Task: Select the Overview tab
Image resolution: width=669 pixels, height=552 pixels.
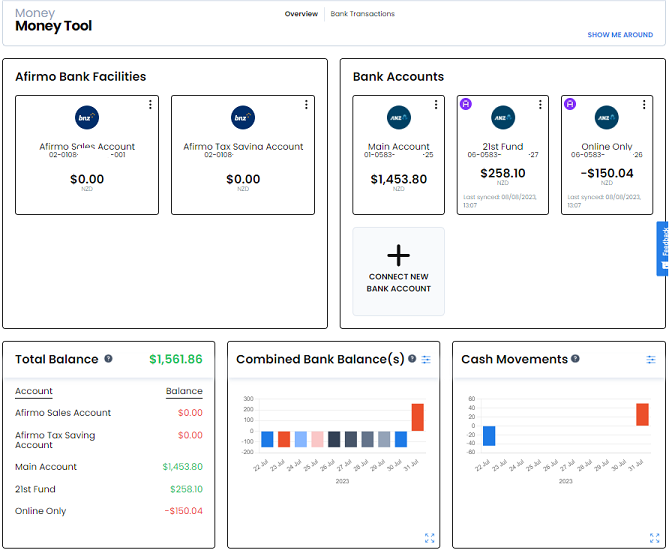Action: [301, 14]
